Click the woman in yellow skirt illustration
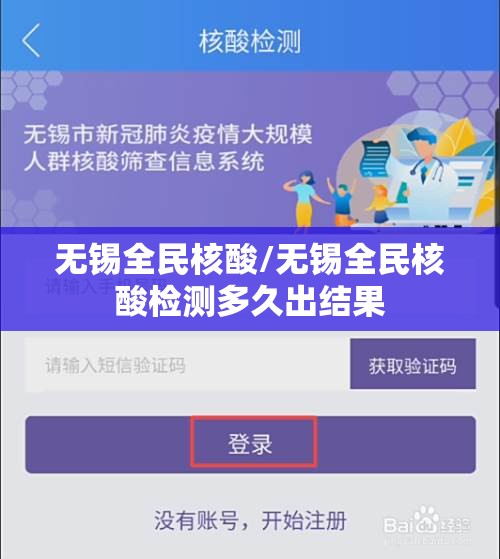This screenshot has height=559, width=500. (x=306, y=200)
